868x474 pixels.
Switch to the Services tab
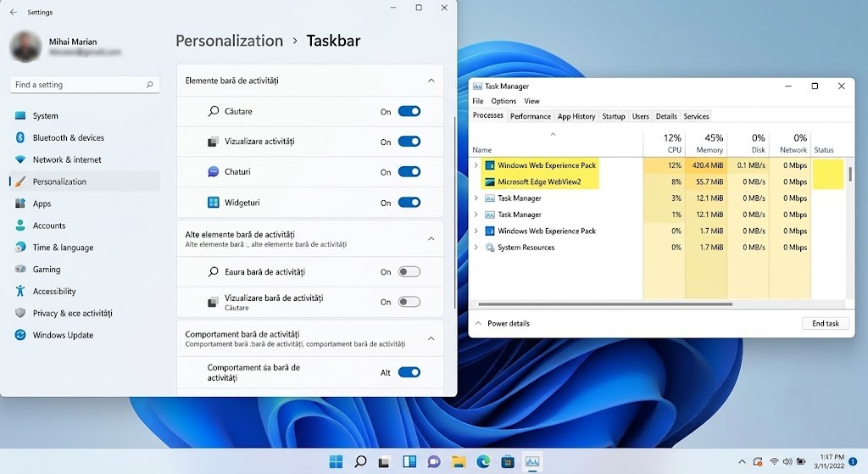(696, 116)
